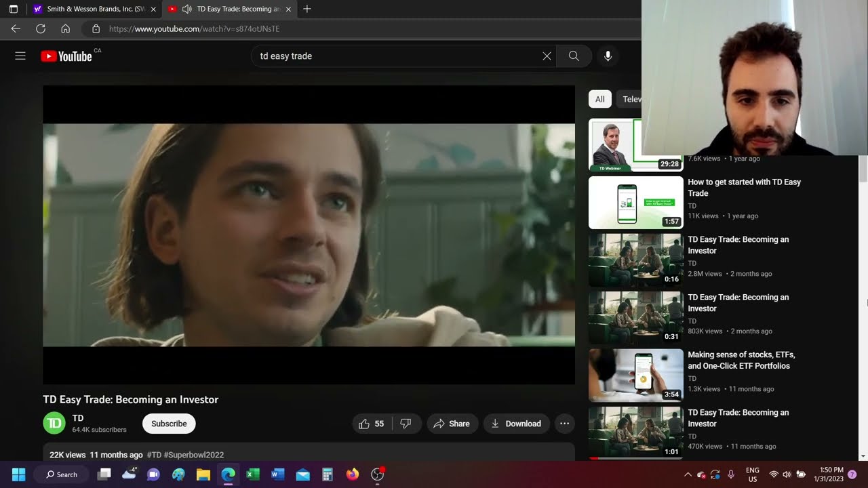
Task: Close the TD Easy Trade tab
Action: [288, 9]
